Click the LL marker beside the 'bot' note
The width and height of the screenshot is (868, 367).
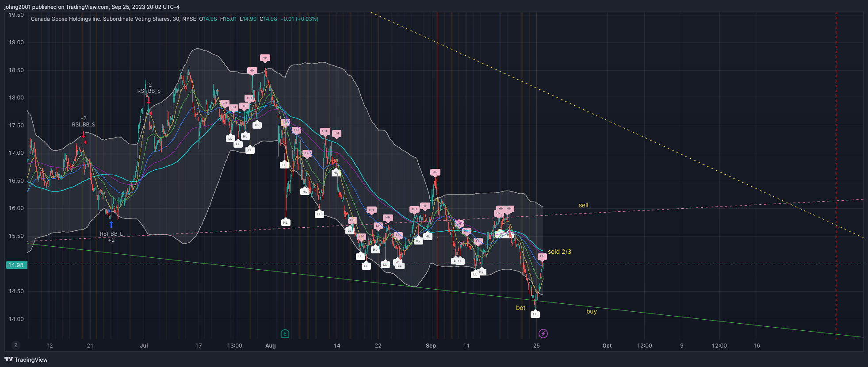click(535, 314)
